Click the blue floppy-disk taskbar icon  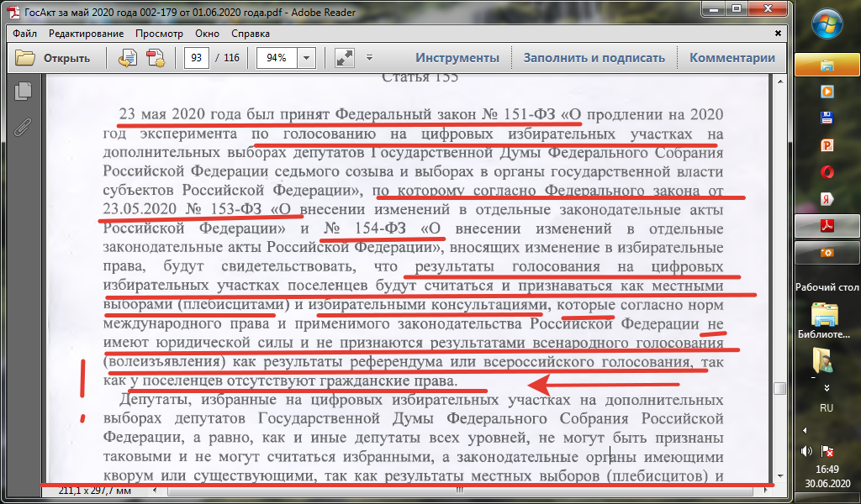[x=827, y=118]
